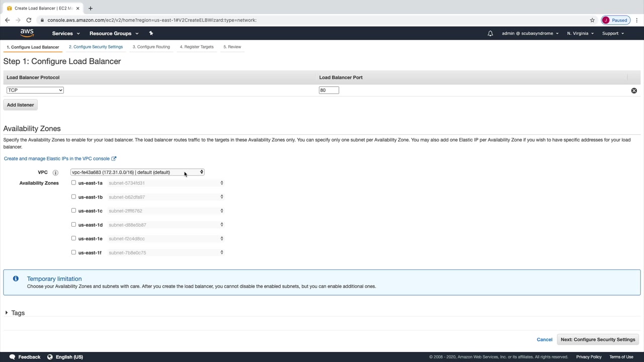Screen dimensions: 644x362
Task: Open subnet dropdown for us-east-1d
Action: coord(166,225)
